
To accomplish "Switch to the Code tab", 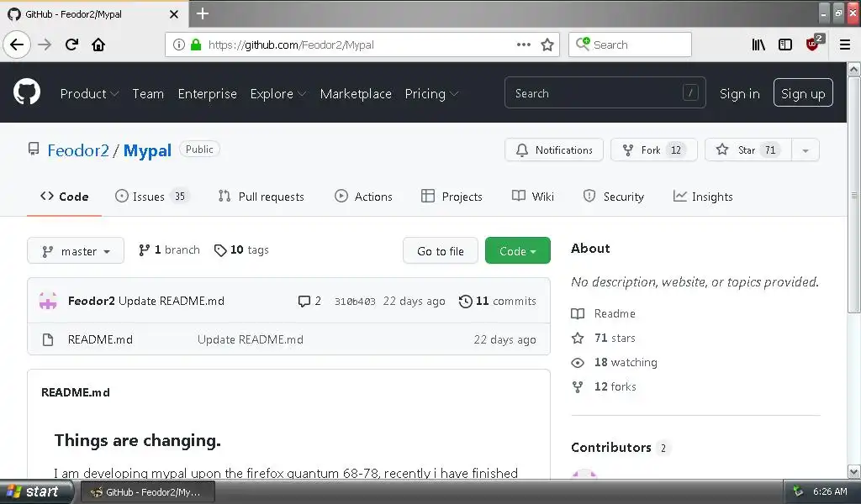I will (64, 197).
